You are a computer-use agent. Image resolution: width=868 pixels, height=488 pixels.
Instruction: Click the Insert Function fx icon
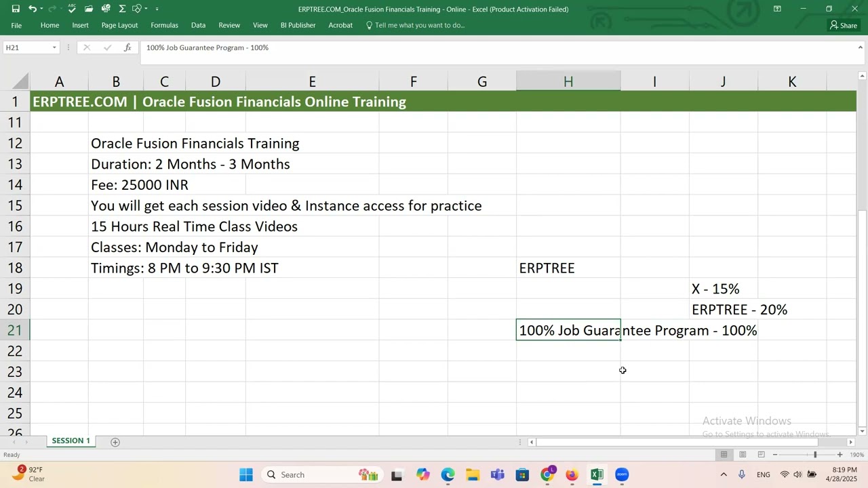click(x=127, y=47)
